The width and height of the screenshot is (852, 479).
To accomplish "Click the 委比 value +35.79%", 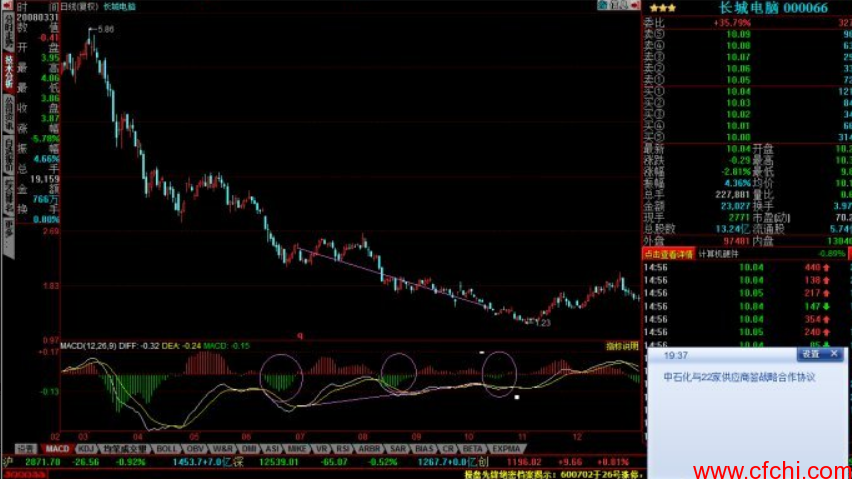I will click(x=731, y=23).
